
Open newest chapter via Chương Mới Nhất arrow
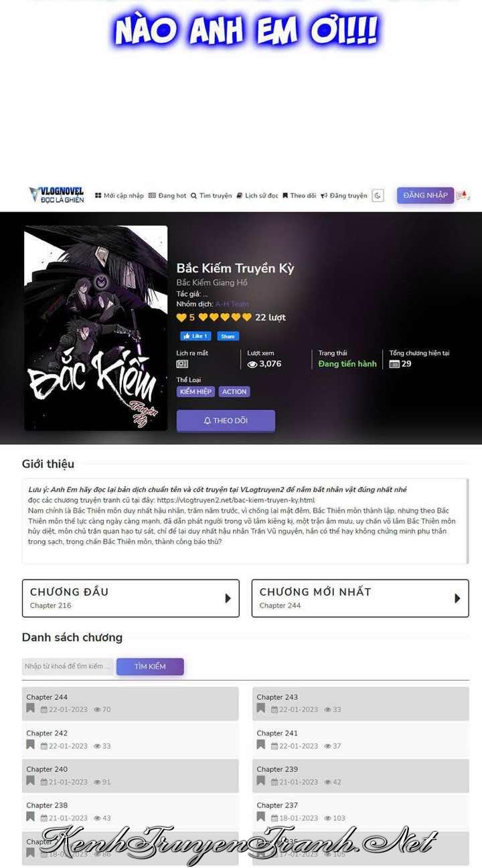click(x=457, y=598)
